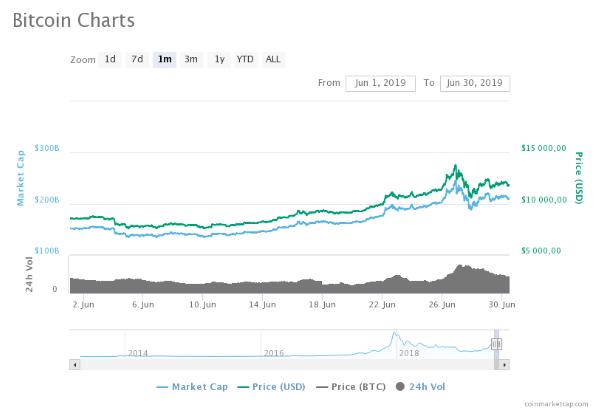Viewport: 610px width, 418px height.
Task: Set zoom range to 1y
Action: coord(219,59)
